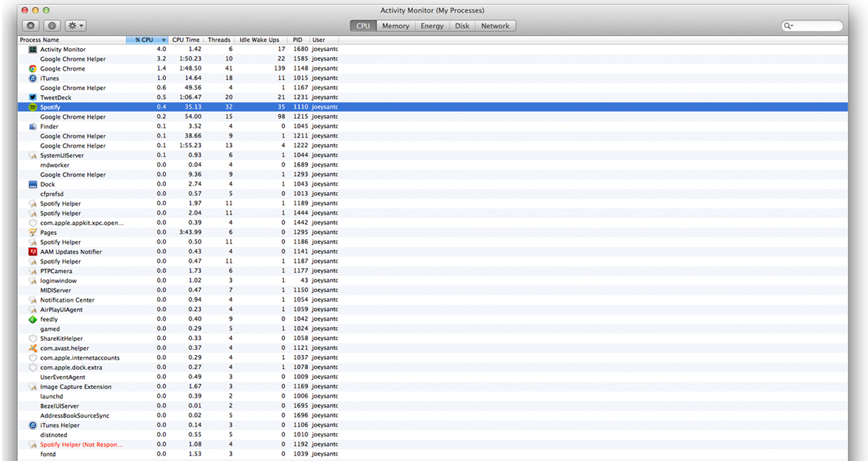
Task: Open the Disk tab
Action: click(x=462, y=26)
